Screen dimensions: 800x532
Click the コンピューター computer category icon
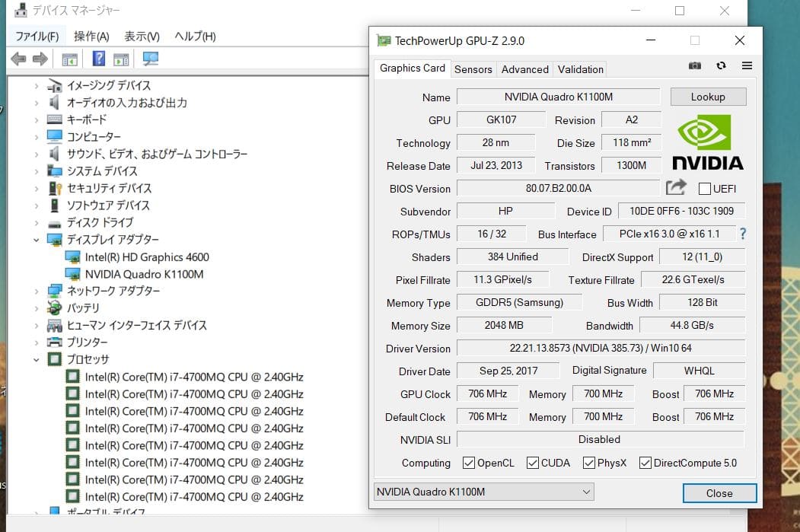click(55, 136)
